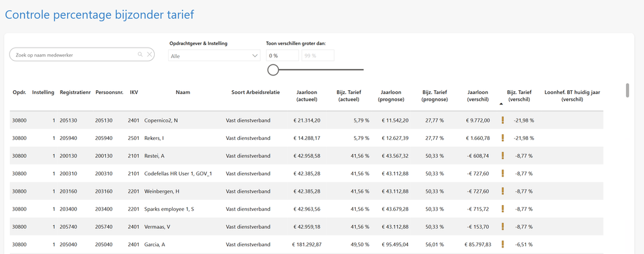Click the search magnifier icon
Image resolution: width=644 pixels, height=254 pixels.
click(x=140, y=54)
